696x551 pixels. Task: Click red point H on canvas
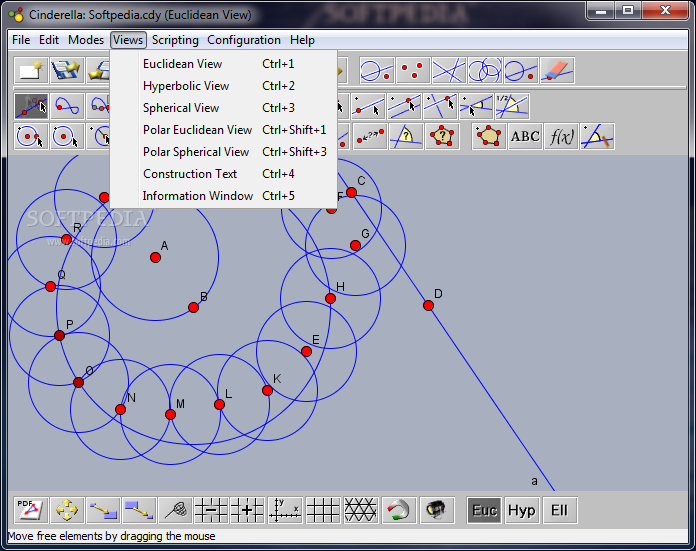pyautogui.click(x=330, y=298)
